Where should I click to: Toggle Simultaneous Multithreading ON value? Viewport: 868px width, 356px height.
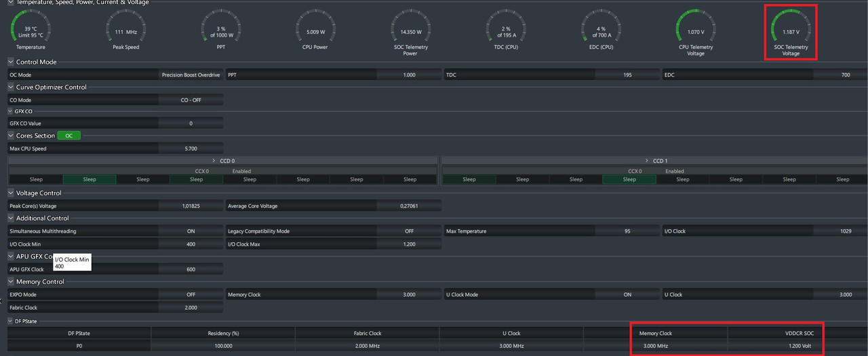coord(191,231)
